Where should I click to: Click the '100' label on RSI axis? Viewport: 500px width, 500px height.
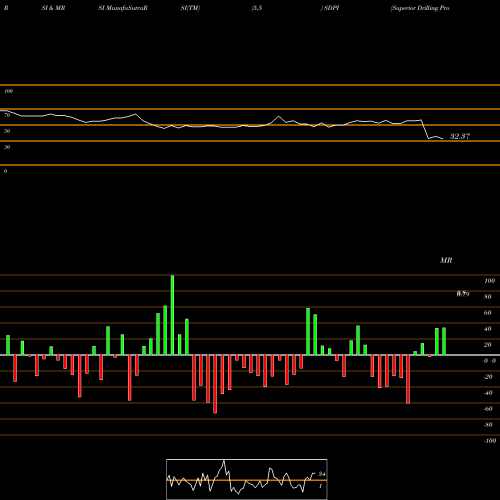pyautogui.click(x=9, y=91)
